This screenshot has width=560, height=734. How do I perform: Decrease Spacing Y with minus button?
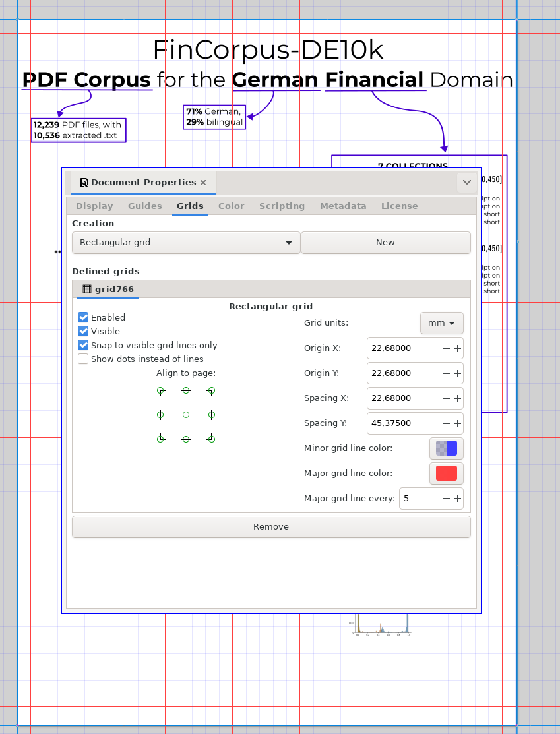(x=447, y=423)
